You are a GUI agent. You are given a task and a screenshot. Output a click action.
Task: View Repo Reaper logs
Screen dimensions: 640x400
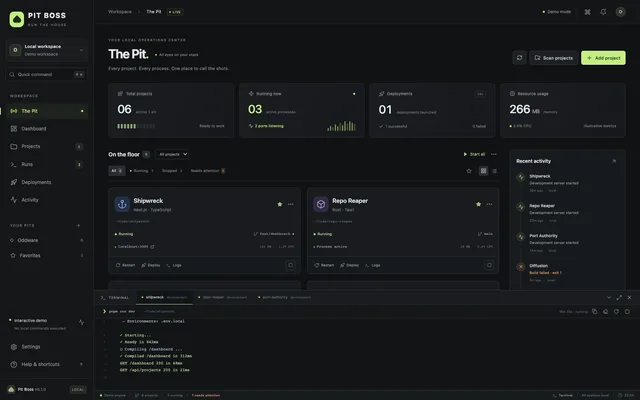pos(373,265)
